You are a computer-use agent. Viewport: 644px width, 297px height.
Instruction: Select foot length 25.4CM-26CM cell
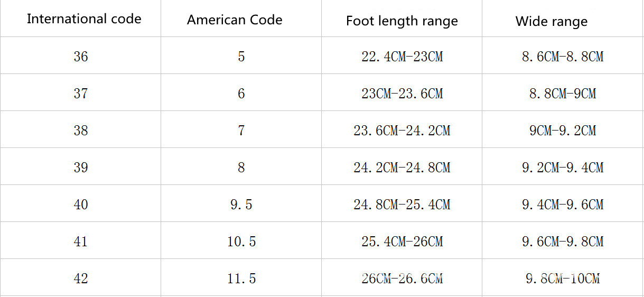(x=402, y=242)
